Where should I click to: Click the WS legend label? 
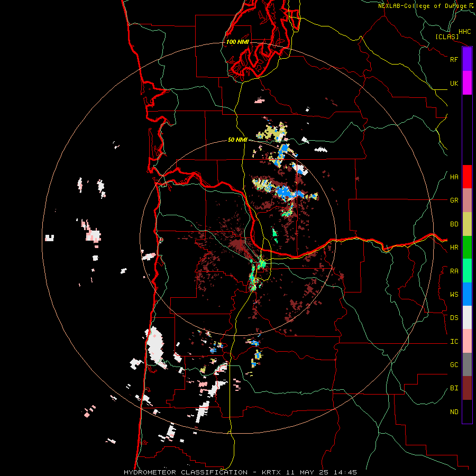[x=454, y=295]
